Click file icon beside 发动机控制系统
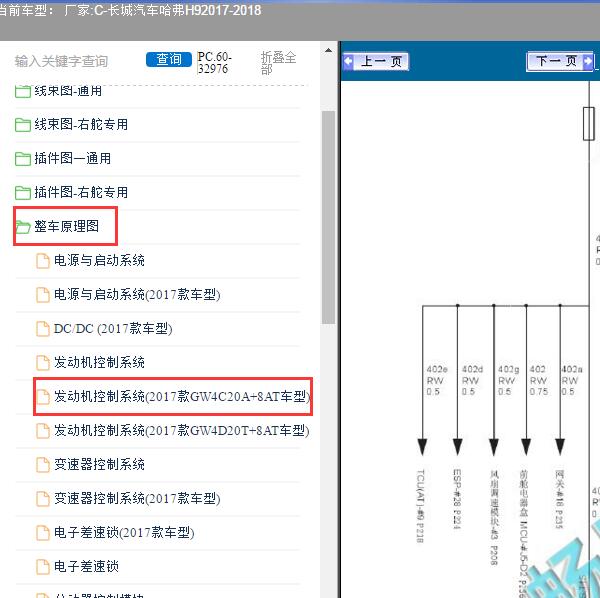 coord(42,363)
